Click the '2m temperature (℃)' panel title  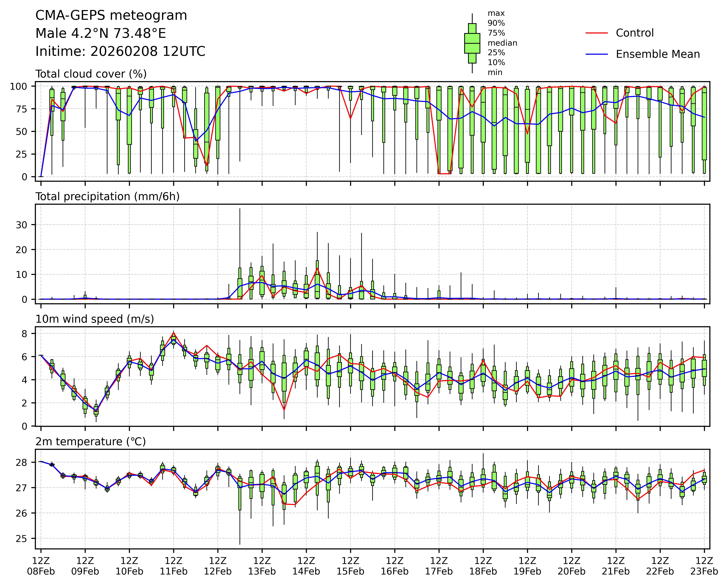[x=91, y=442]
